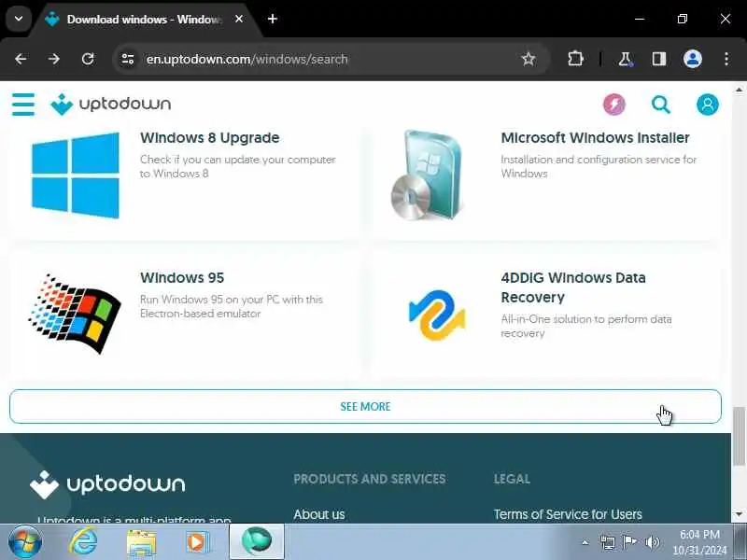Open the Windows 8 Upgrade title link
Screen dimensions: 747x560
[209, 137]
